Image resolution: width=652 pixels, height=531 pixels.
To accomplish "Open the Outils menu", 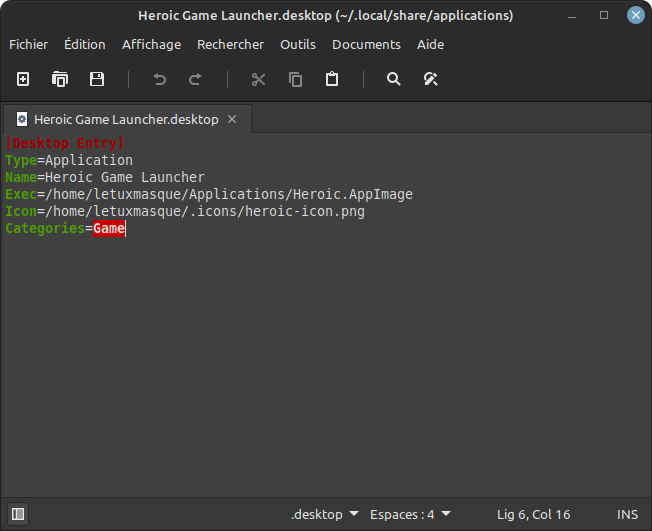I will [298, 44].
